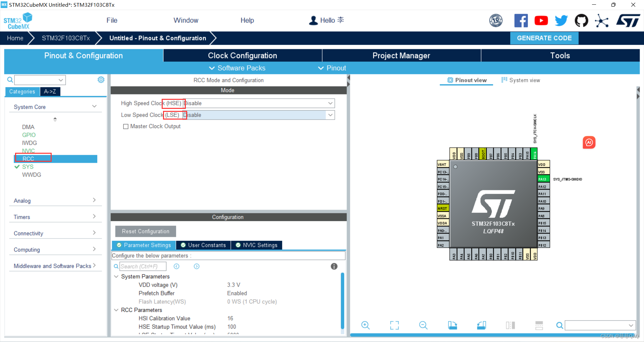
Task: Click the PA13 pin on chip
Action: tap(543, 179)
